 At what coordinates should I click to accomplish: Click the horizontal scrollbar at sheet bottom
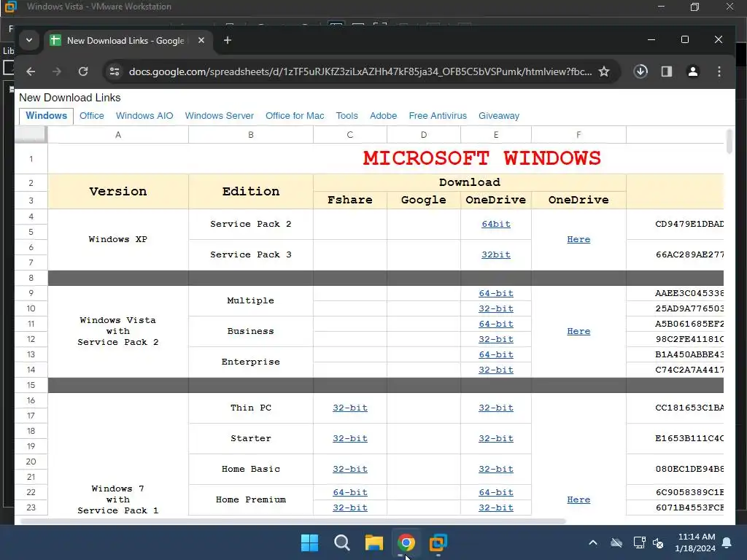point(293,521)
